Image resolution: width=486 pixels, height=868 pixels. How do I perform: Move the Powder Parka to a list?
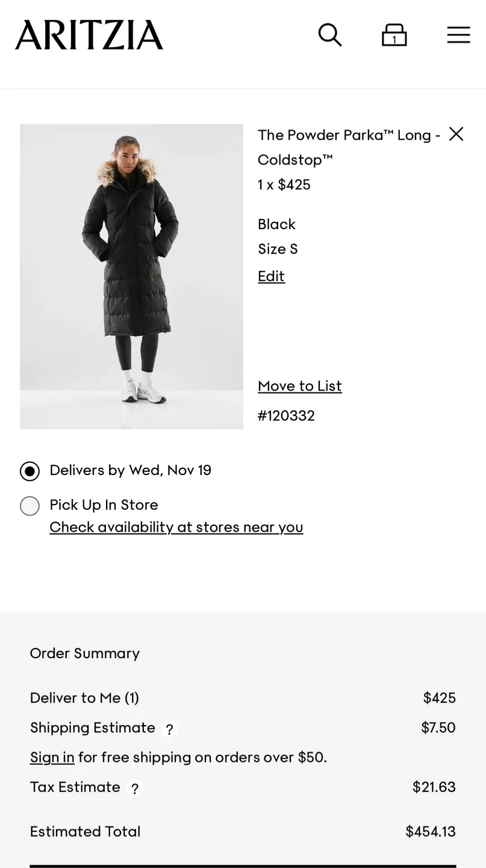[x=299, y=386]
